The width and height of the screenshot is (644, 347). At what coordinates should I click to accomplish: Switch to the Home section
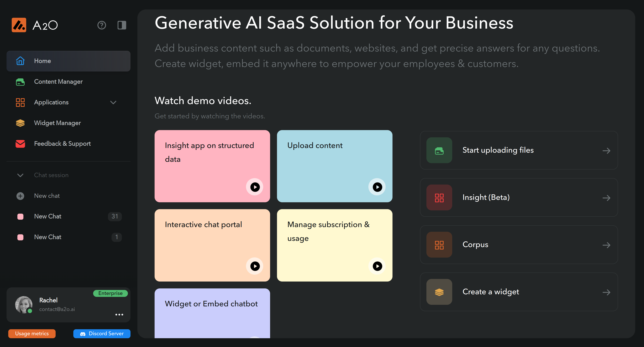(x=43, y=61)
